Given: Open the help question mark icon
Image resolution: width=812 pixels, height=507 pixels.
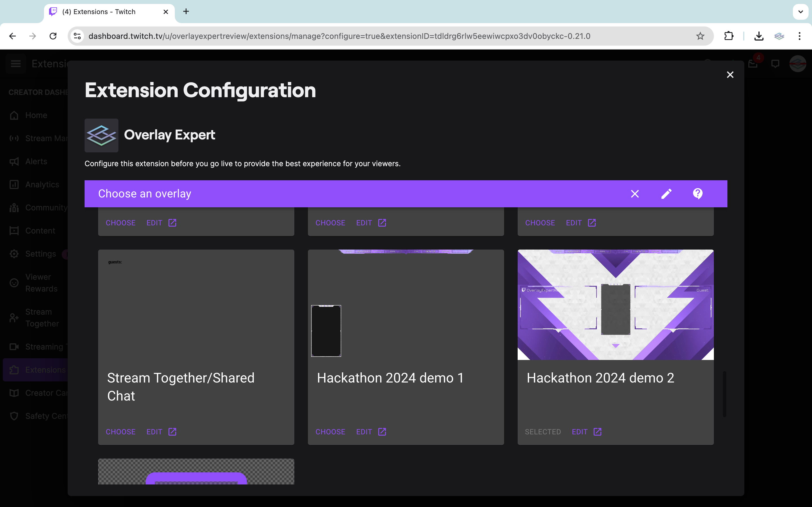Looking at the screenshot, I should coord(698,194).
